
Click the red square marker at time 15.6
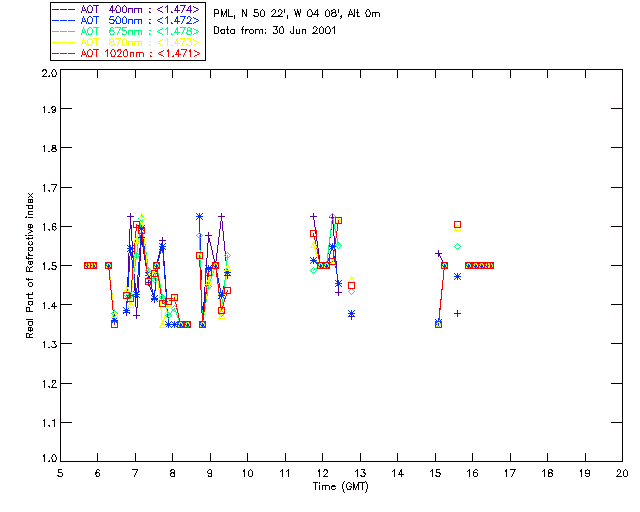458,225
